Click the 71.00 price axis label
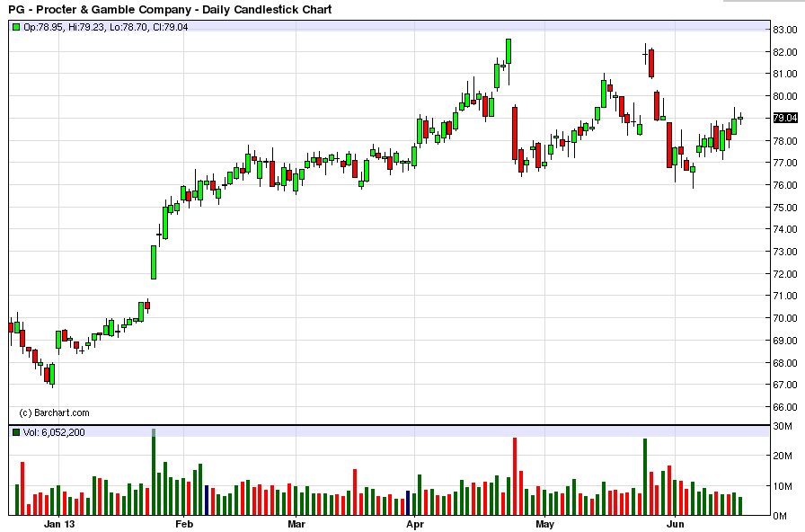The width and height of the screenshot is (805, 532). pos(785,296)
